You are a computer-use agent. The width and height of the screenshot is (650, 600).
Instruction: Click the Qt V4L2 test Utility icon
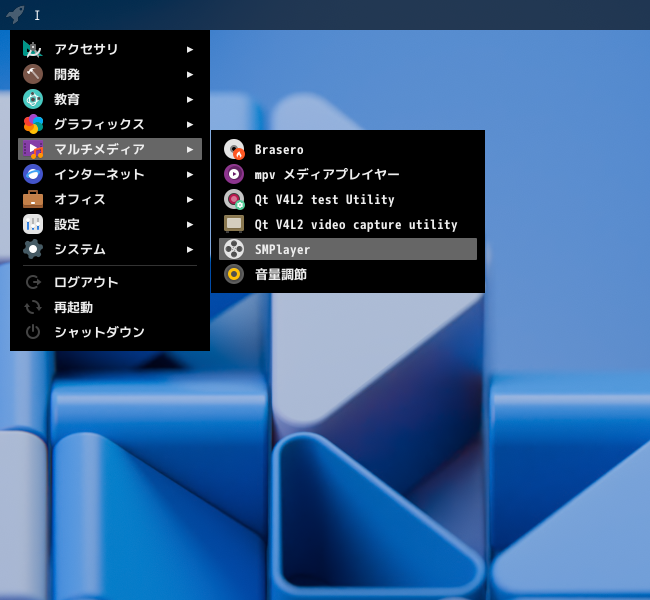(234, 199)
